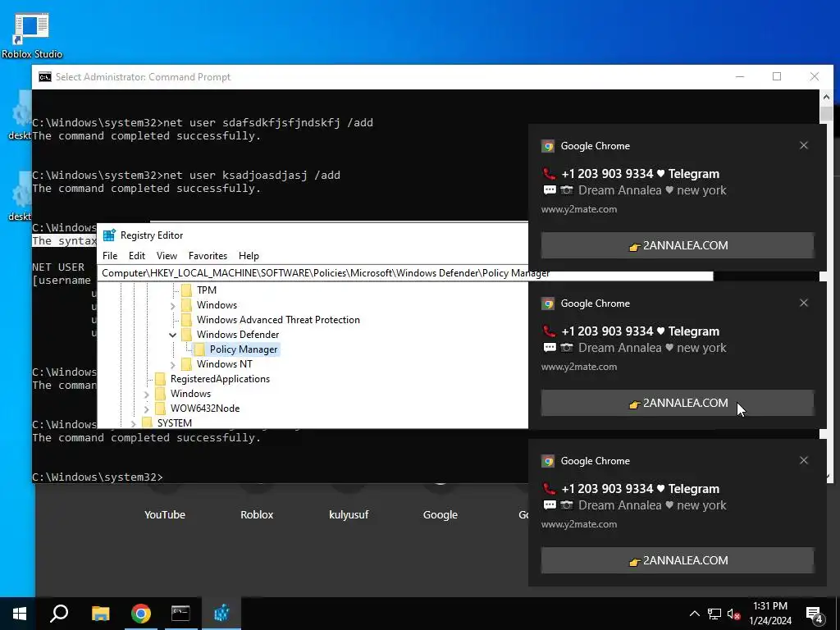Dismiss the top Chrome notification
This screenshot has height=630, width=840.
click(x=804, y=145)
